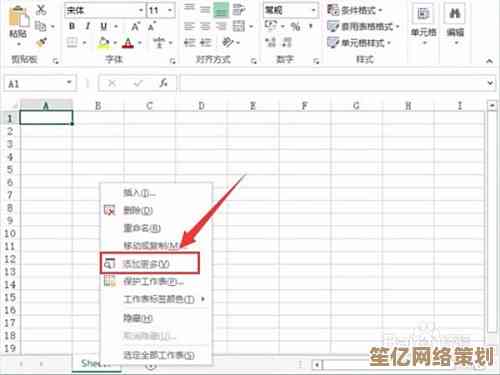500x375 pixels.
Task: Click the Decrease Indent icon
Action: 189,42
